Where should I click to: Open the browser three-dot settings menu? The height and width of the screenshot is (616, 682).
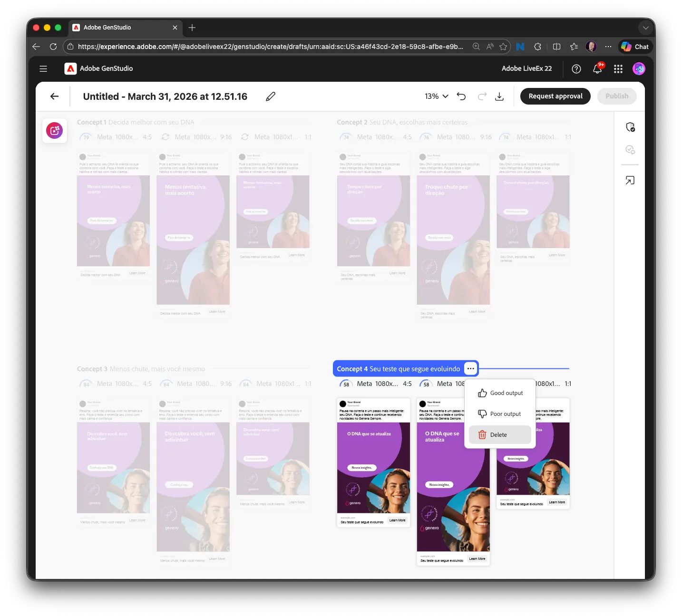click(608, 47)
